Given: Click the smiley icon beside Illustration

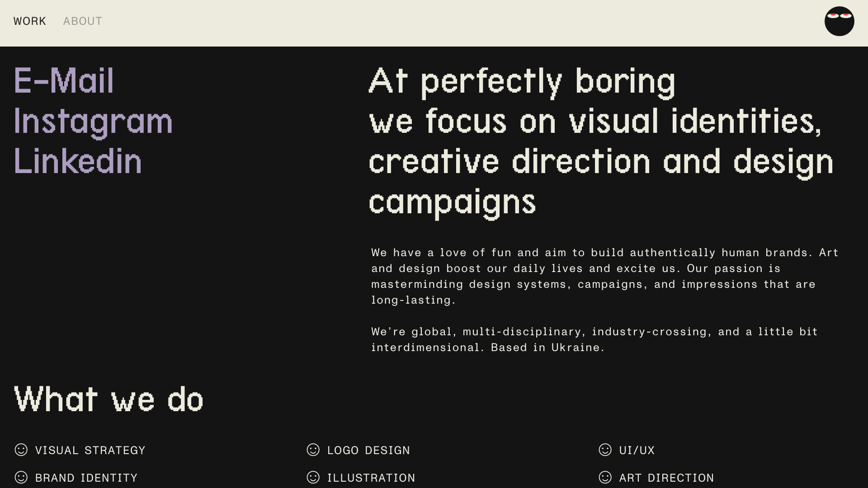Looking at the screenshot, I should pyautogui.click(x=313, y=477).
